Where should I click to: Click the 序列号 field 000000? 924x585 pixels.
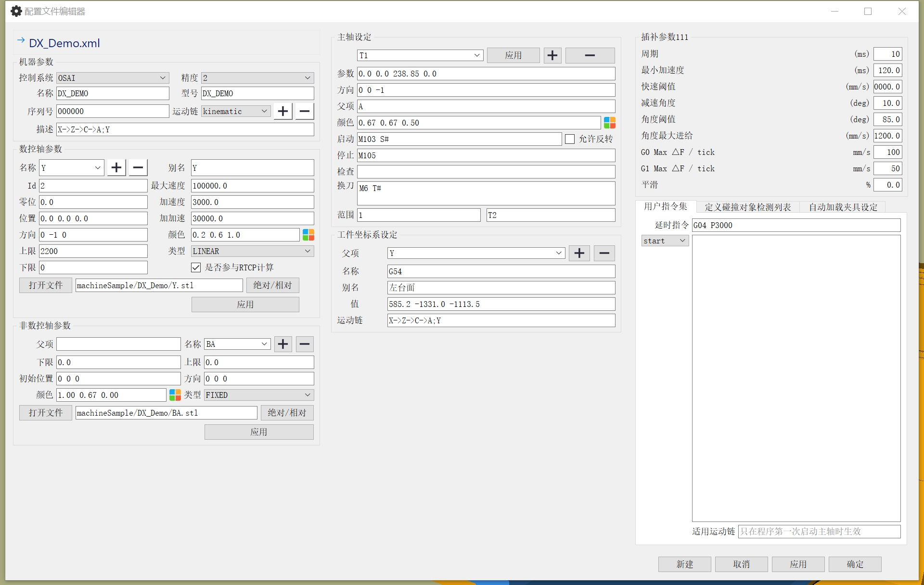113,111
